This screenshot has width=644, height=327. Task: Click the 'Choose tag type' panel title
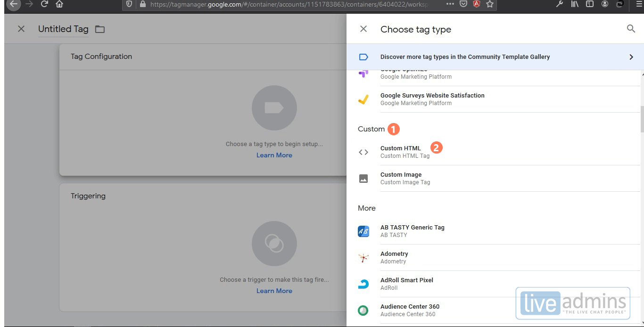[x=416, y=29]
